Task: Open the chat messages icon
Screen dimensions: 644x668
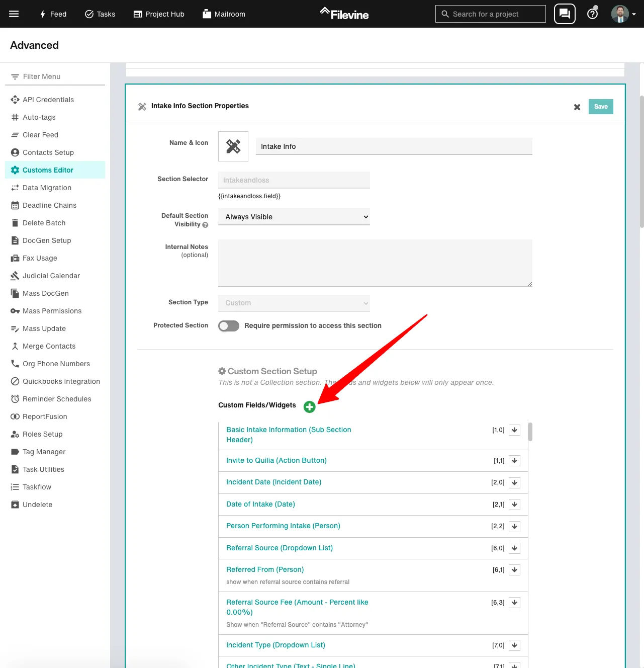Action: [565, 14]
